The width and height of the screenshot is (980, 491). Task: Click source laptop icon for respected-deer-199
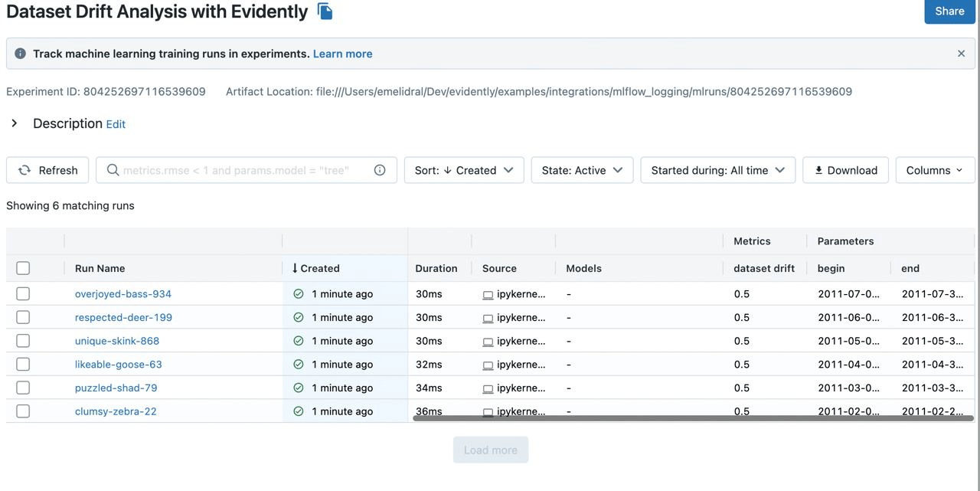[x=488, y=317]
